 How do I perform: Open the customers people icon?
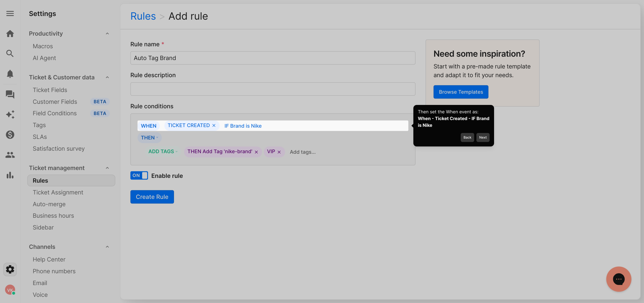click(x=10, y=155)
